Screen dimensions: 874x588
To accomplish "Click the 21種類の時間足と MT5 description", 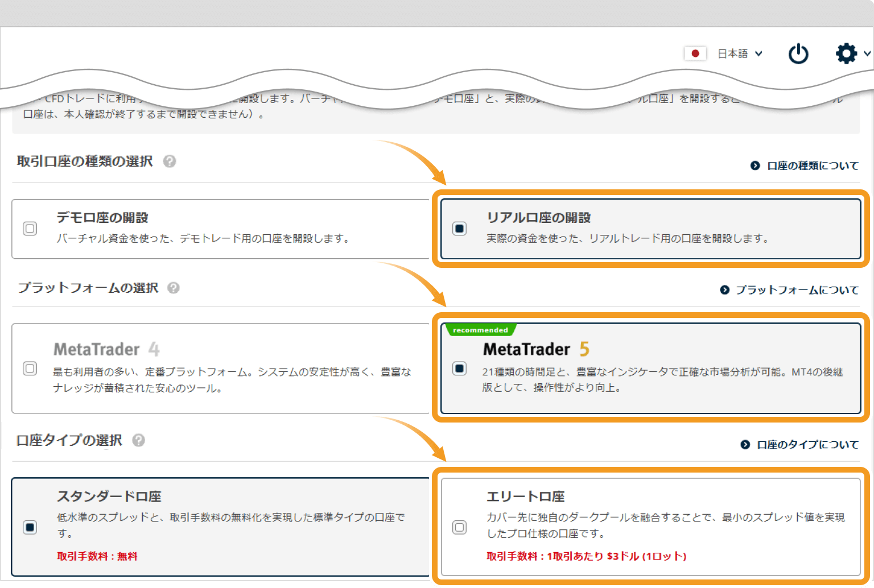I will 663,380.
